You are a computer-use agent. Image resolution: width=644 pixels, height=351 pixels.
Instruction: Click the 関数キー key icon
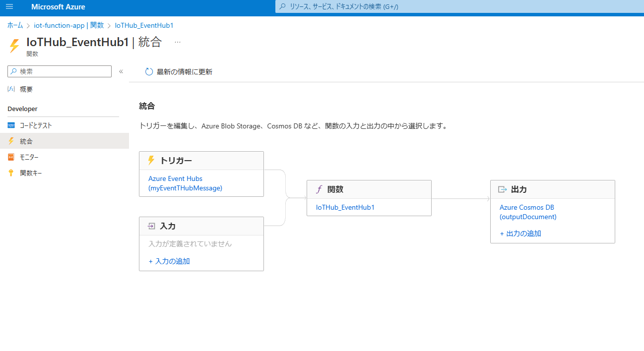11,173
